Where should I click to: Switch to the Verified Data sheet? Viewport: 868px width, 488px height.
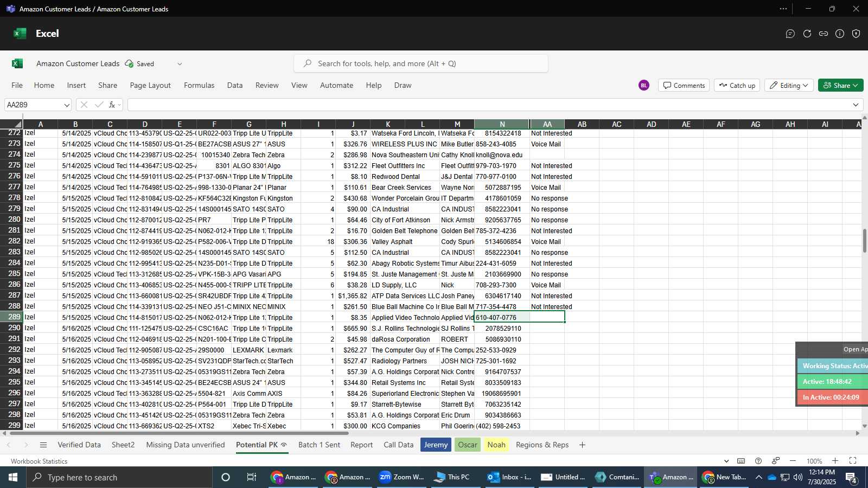coord(79,445)
